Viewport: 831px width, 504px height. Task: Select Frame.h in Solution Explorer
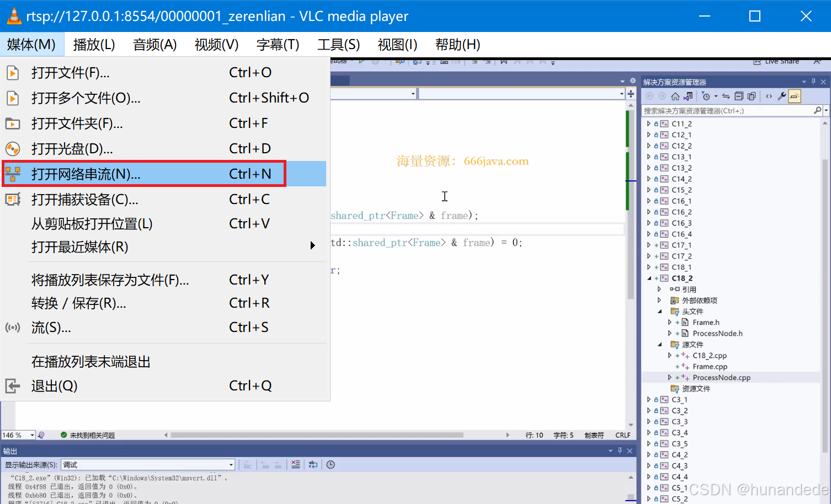click(706, 323)
